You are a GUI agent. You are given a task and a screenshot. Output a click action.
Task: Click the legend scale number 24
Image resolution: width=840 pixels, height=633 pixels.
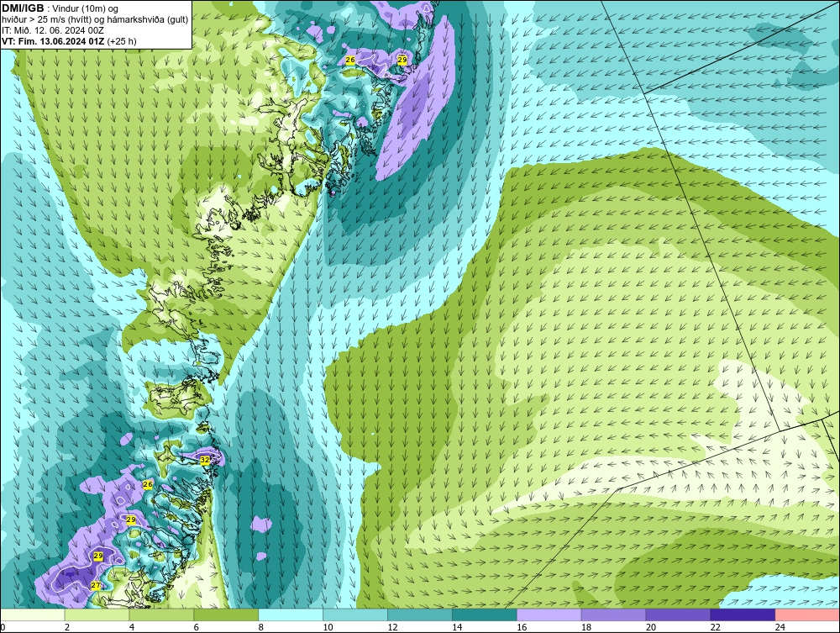(780, 627)
